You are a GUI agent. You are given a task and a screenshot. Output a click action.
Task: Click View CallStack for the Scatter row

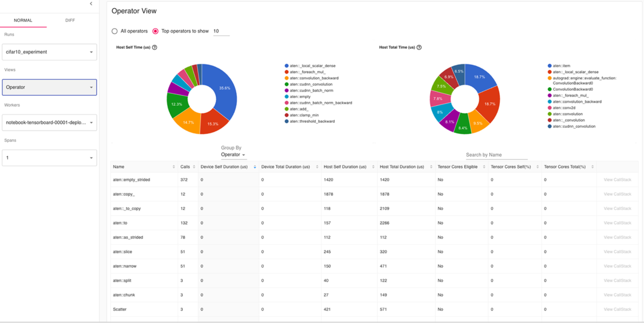[617, 309]
